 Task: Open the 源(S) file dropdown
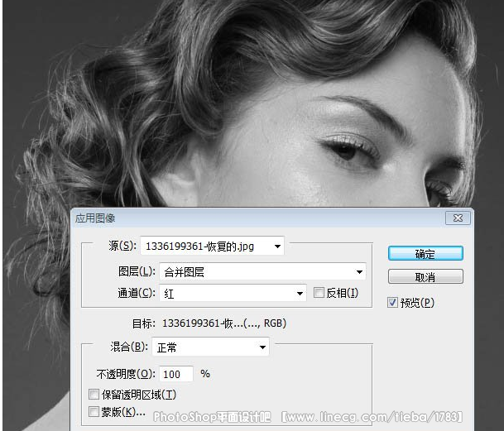(x=212, y=247)
